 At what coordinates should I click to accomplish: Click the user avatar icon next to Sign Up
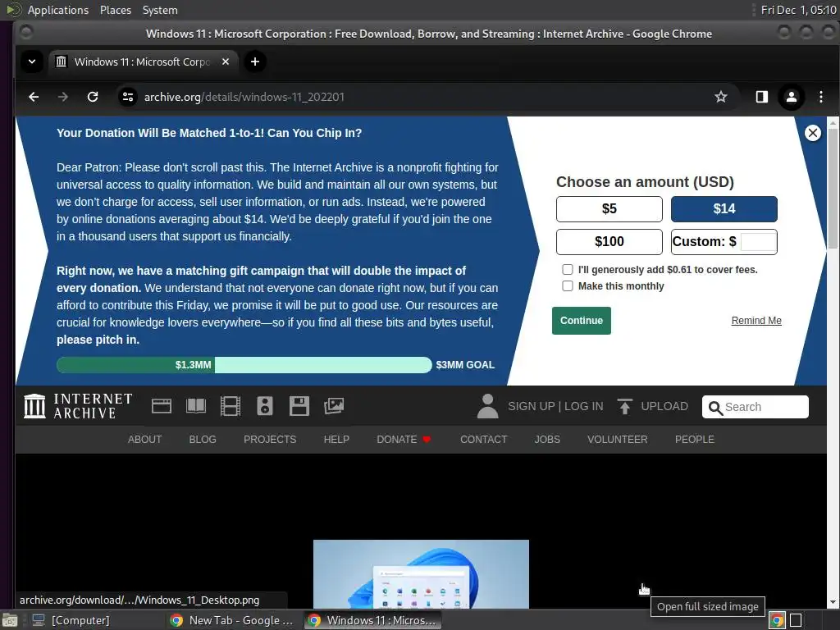[x=487, y=406]
